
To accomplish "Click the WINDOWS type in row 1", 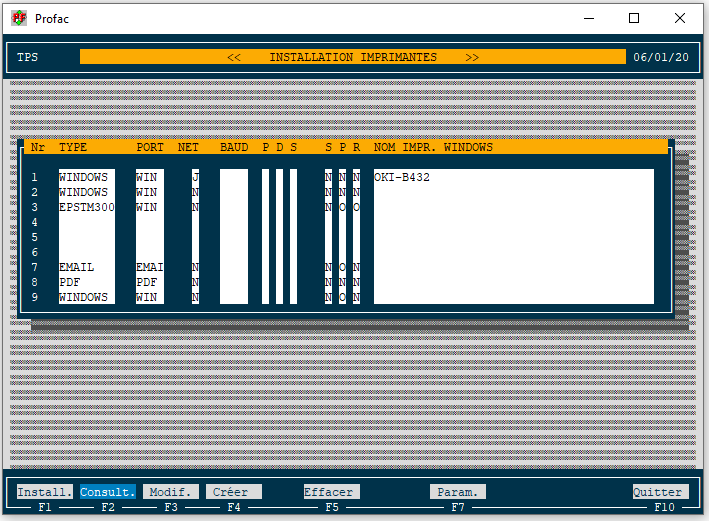I will click(84, 178).
